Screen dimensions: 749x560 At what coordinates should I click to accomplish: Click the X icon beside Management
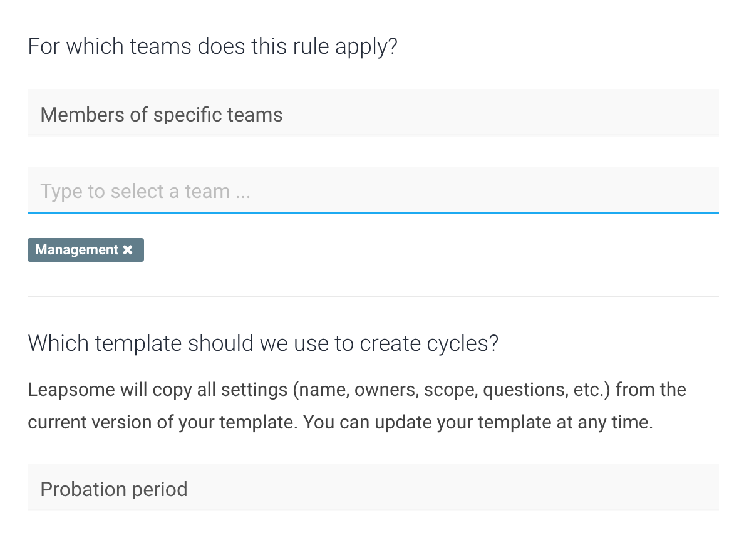pyautogui.click(x=128, y=250)
